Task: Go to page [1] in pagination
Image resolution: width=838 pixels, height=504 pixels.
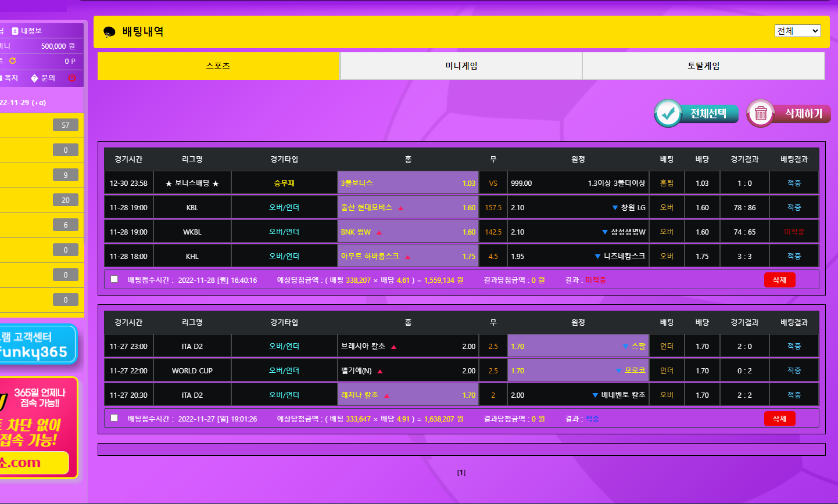Action: (461, 473)
